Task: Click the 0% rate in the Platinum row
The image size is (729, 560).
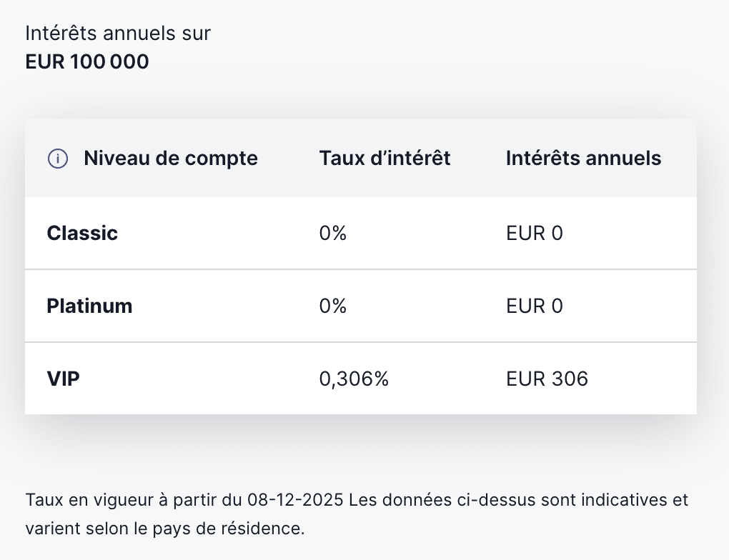Action: [x=332, y=306]
